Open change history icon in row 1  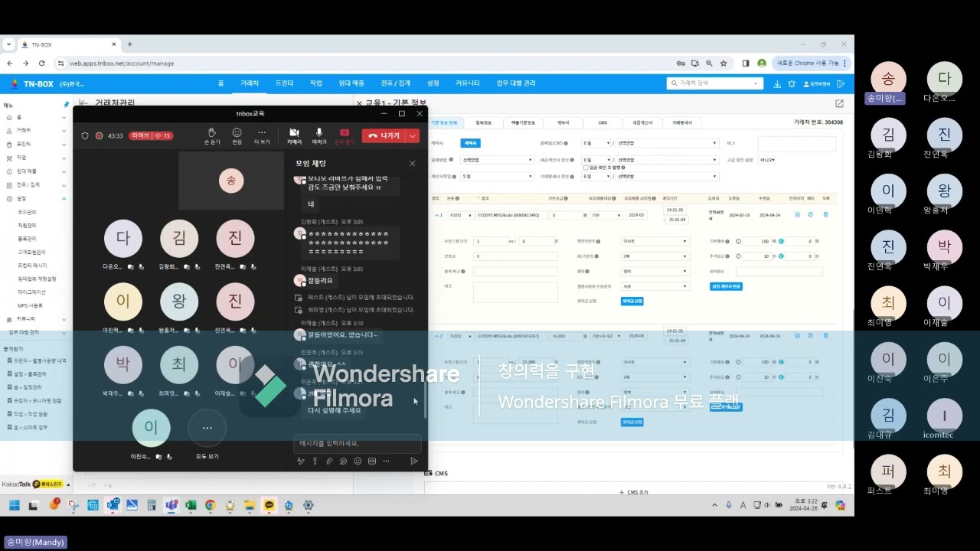797,215
